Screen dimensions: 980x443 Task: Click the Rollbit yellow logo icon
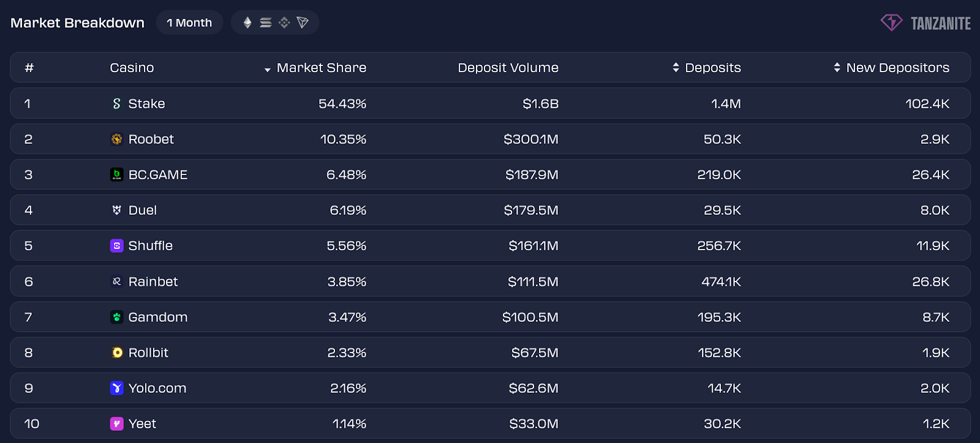(x=117, y=352)
